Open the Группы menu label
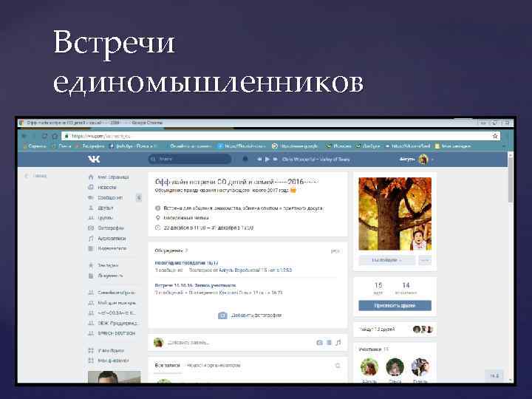This screenshot has height=399, width=532. [x=105, y=218]
